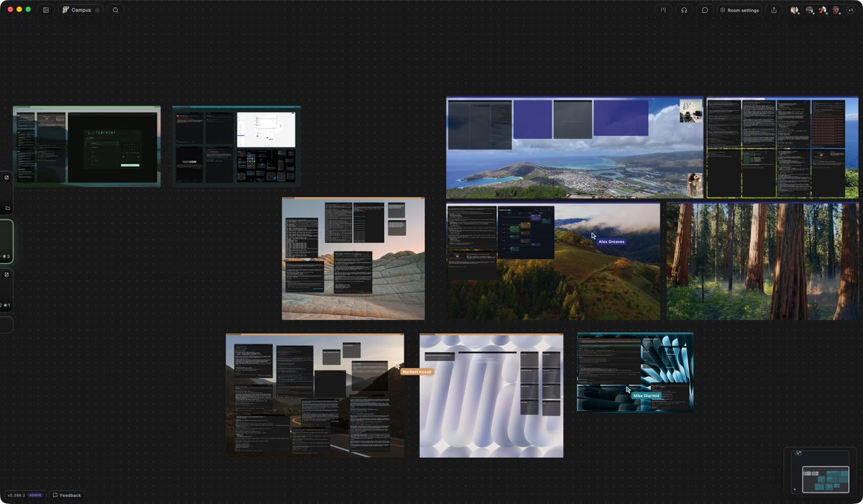Open the redwood forest shared screen
This screenshot has height=504, width=863.
pyautogui.click(x=762, y=262)
